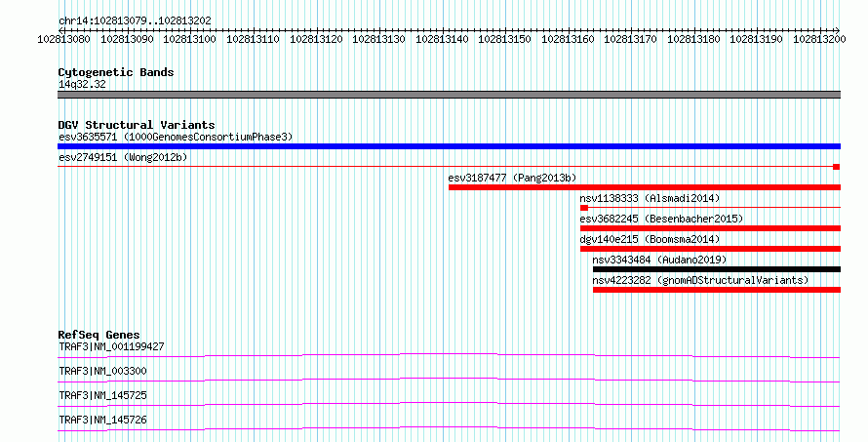
Task: Open variant dgv140e215 (Boomsma2014) label
Action: pyautogui.click(x=650, y=239)
